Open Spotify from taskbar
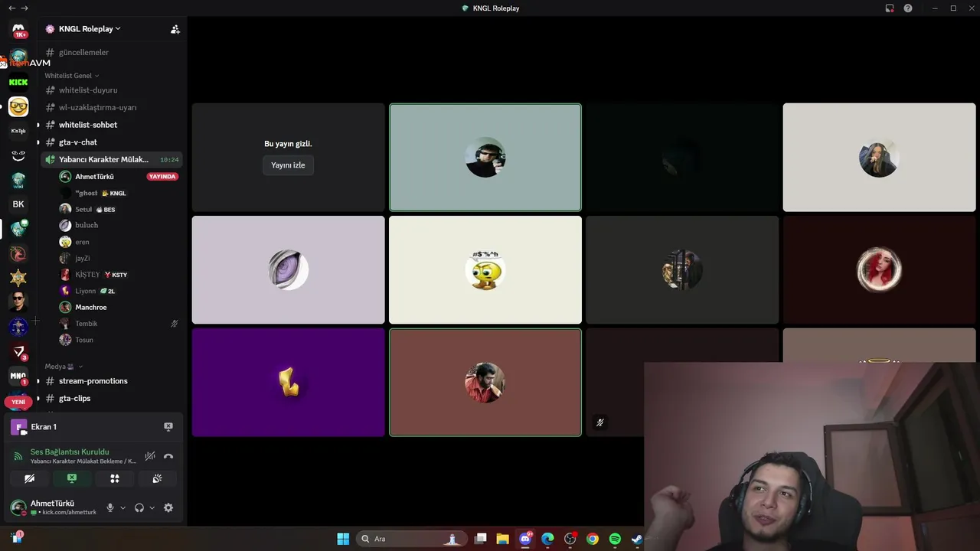The height and width of the screenshot is (551, 980). coord(615,539)
